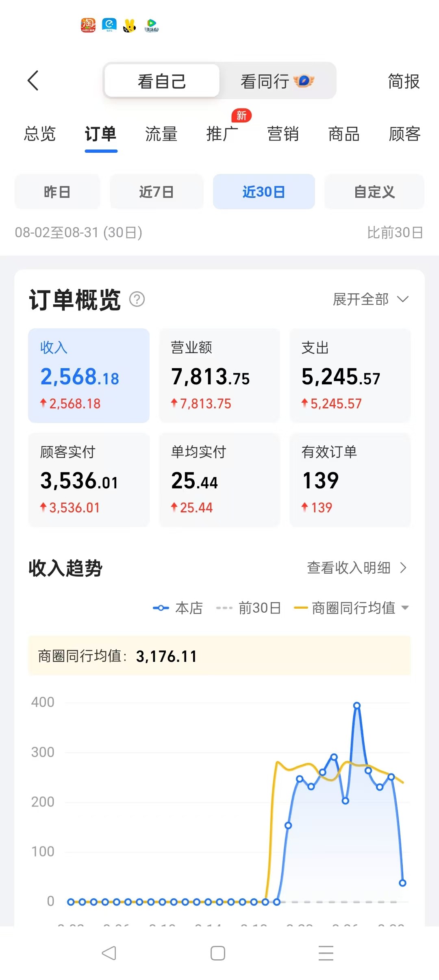
Task: Expand all metrics with 展开全部
Action: point(370,299)
